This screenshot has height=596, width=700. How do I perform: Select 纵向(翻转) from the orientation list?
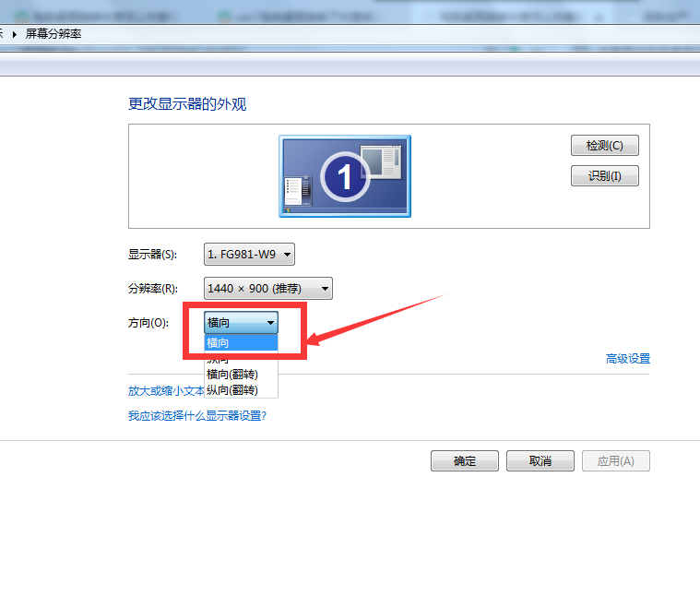point(231,390)
